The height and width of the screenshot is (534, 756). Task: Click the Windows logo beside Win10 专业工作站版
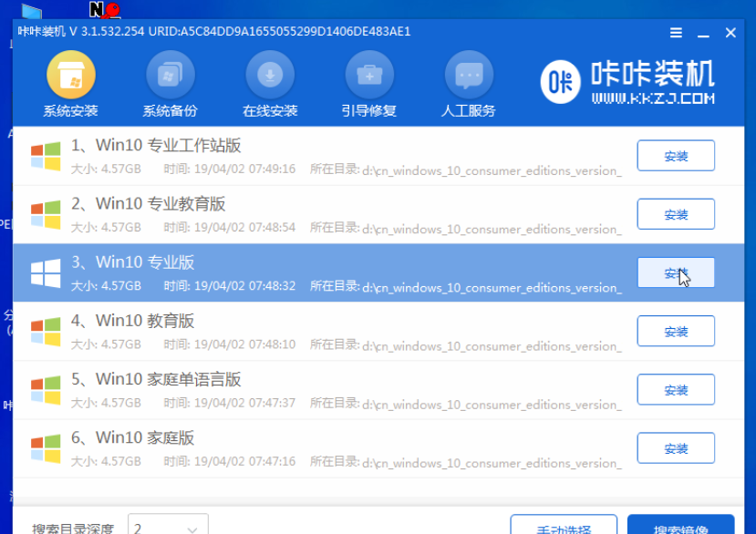[44, 155]
